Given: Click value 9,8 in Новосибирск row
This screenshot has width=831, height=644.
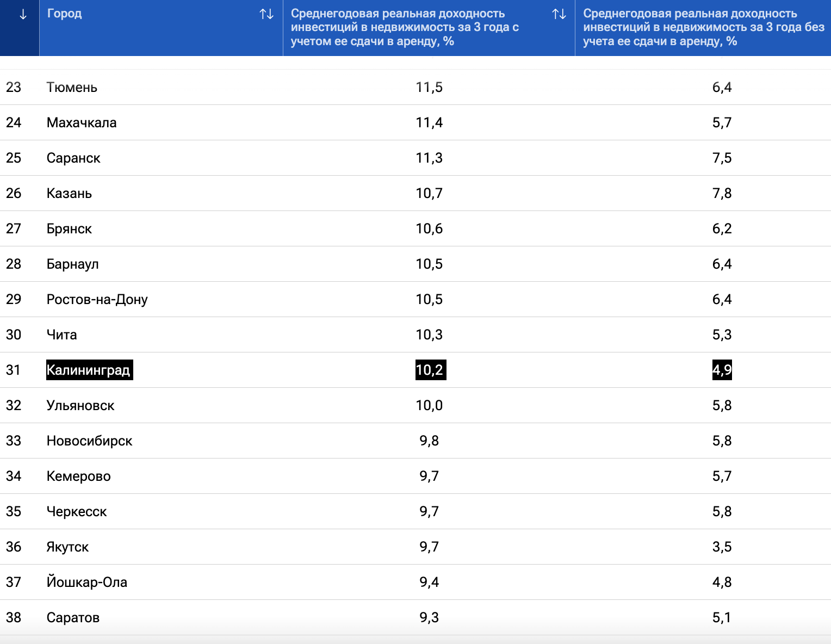Looking at the screenshot, I should point(429,441).
